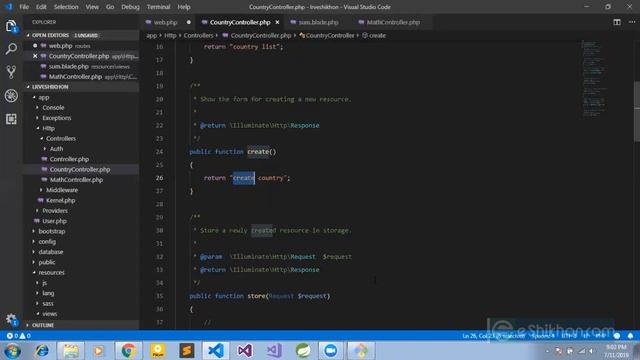Switch to the web.php tab

165,22
